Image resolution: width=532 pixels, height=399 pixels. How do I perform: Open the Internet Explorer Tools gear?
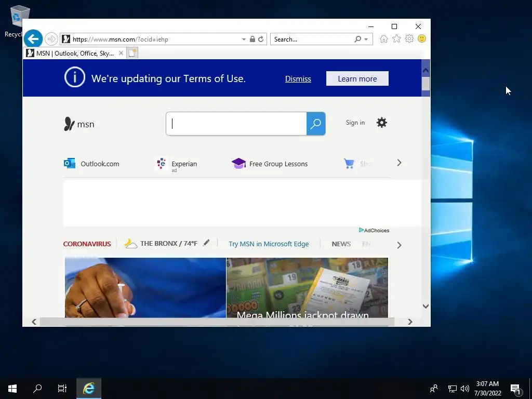409,38
